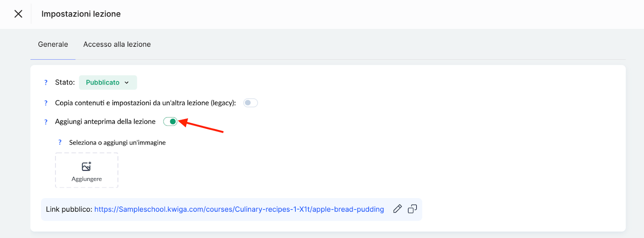Image resolution: width=644 pixels, height=238 pixels.
Task: Click the Copia contenuti e impostazioni label
Action: [145, 103]
